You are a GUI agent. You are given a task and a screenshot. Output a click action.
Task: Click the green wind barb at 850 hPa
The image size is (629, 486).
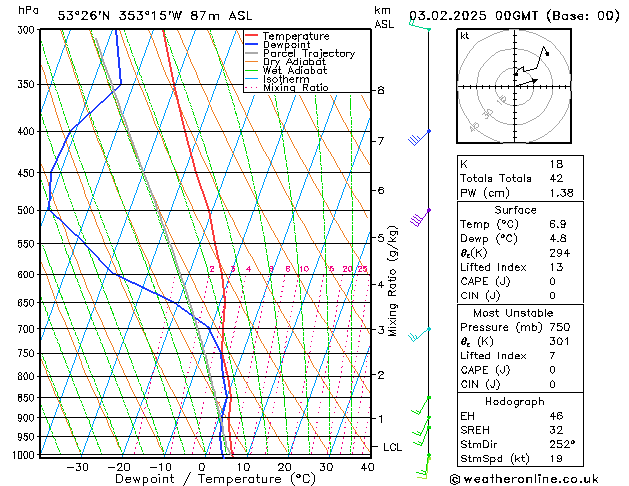click(420, 406)
